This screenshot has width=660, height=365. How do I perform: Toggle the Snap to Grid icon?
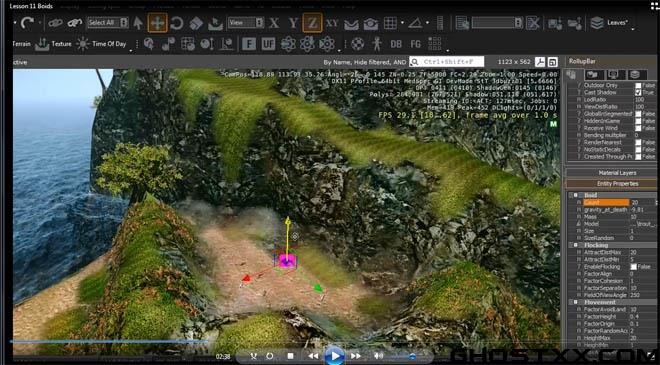click(390, 23)
